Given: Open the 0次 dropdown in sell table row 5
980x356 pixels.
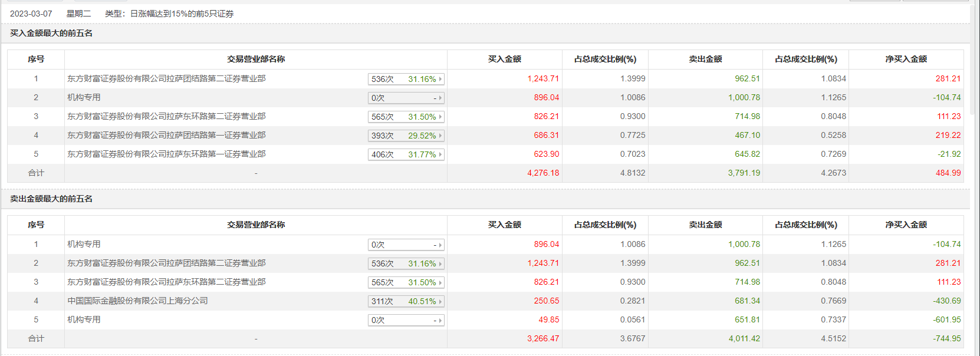Looking at the screenshot, I should (x=406, y=320).
